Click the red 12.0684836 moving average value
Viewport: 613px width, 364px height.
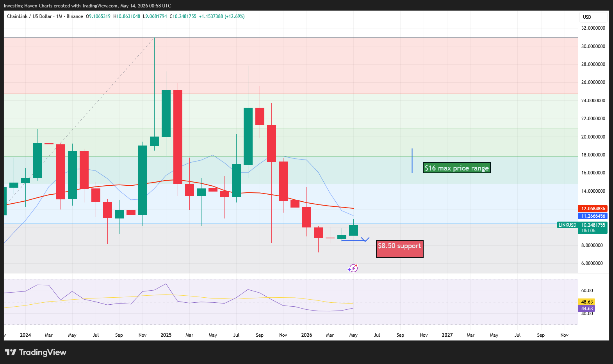(593, 209)
